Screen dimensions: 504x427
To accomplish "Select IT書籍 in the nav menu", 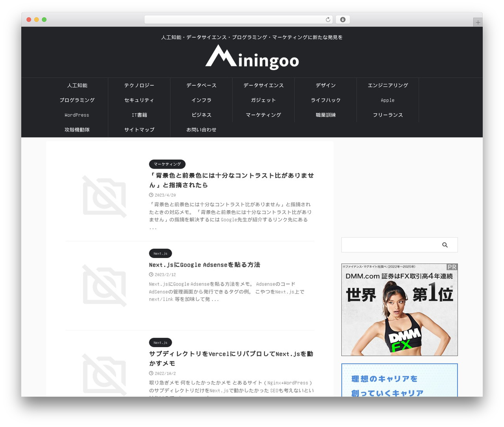I will coord(139,115).
